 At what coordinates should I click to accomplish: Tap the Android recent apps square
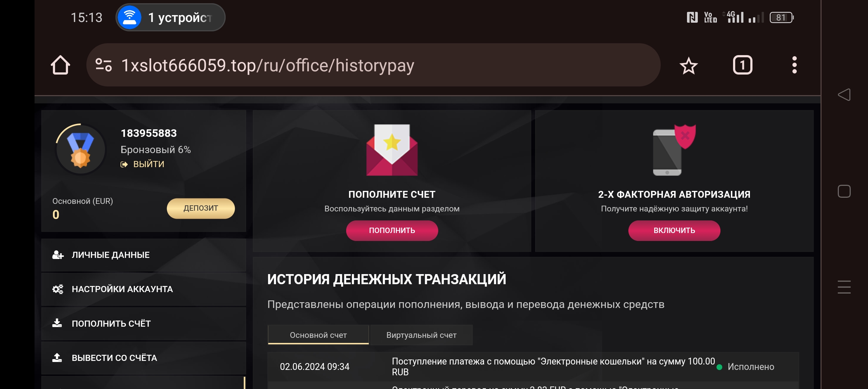(x=844, y=191)
